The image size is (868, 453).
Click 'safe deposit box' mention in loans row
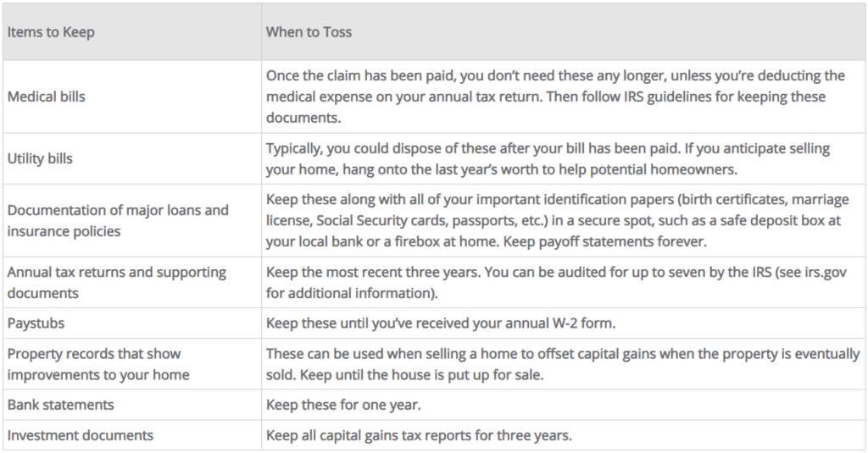tap(764, 221)
